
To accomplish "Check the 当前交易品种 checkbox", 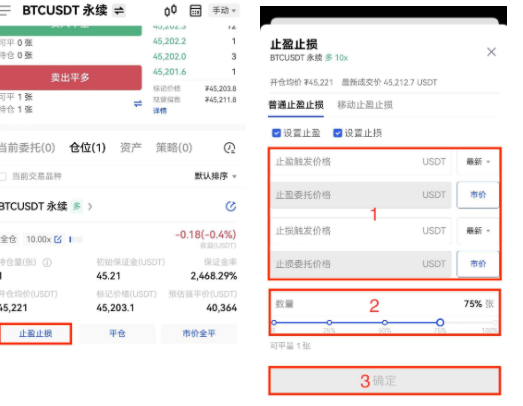I will [3, 176].
